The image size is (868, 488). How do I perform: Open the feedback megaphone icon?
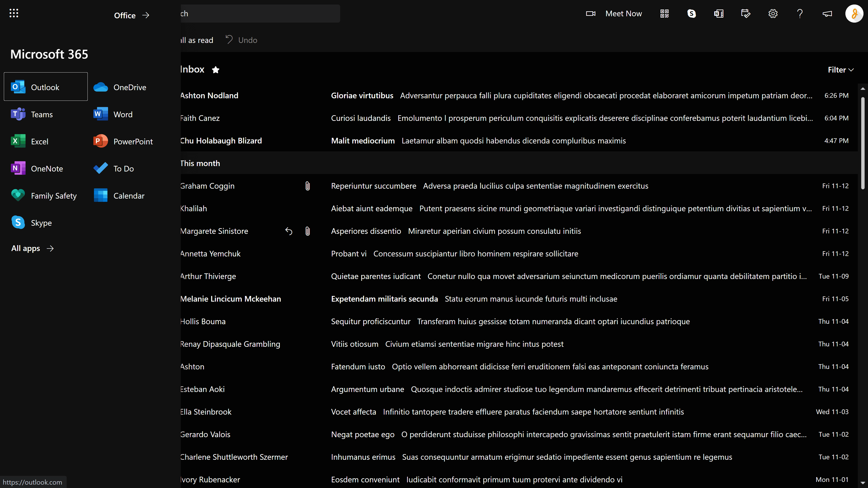(x=827, y=14)
